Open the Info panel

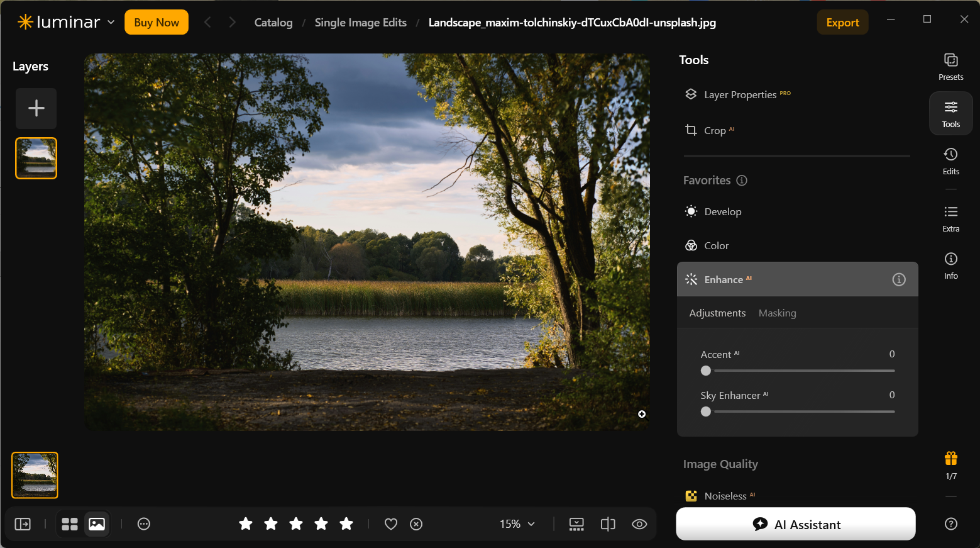point(950,266)
